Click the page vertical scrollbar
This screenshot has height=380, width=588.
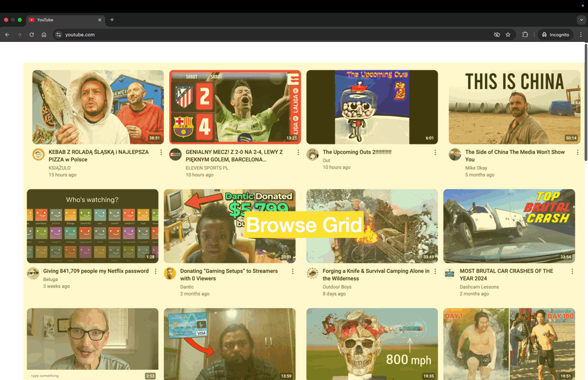click(x=586, y=102)
